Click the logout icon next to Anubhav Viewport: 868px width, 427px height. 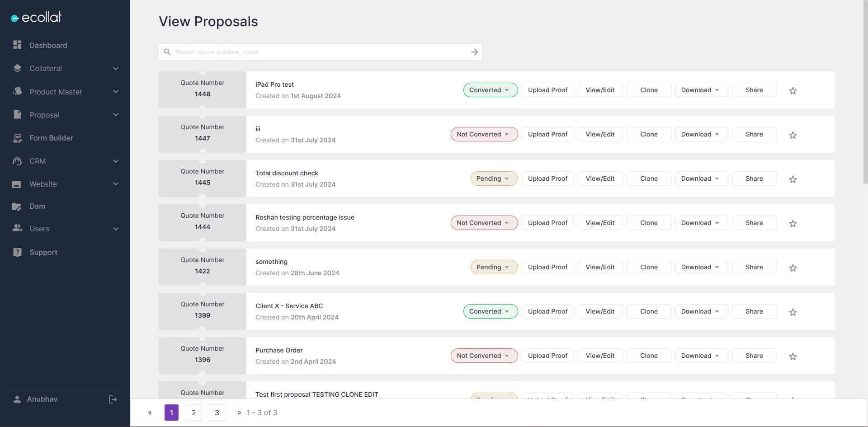112,399
